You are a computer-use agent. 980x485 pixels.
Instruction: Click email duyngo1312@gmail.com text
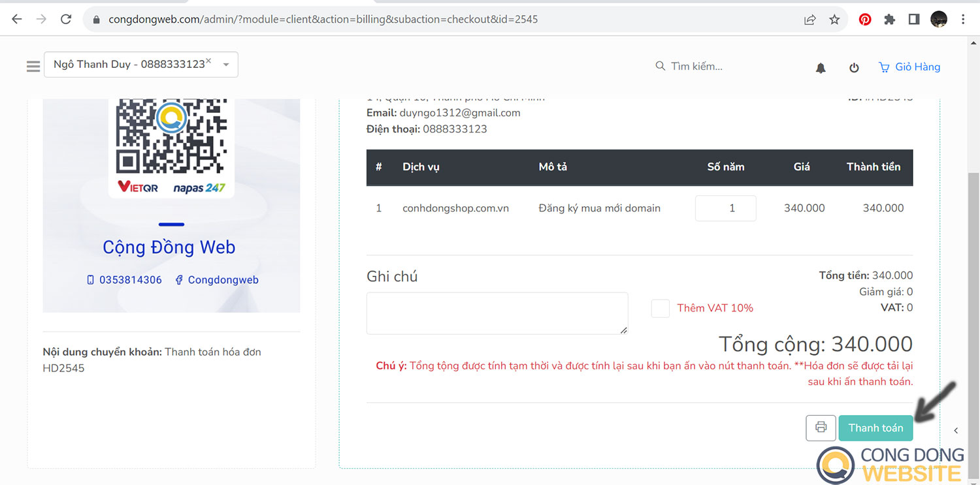[460, 113]
